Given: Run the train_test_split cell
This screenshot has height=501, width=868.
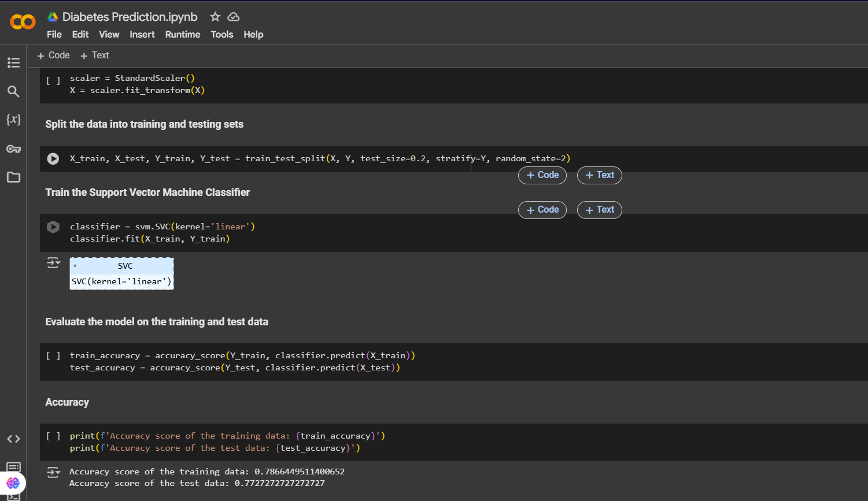Looking at the screenshot, I should tap(53, 158).
